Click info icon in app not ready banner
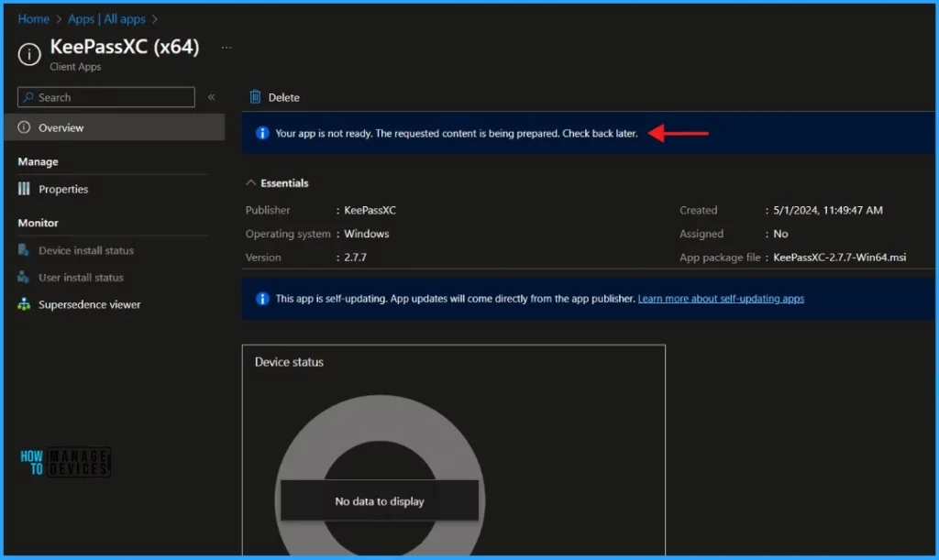The height and width of the screenshot is (560, 939). pyautogui.click(x=262, y=133)
